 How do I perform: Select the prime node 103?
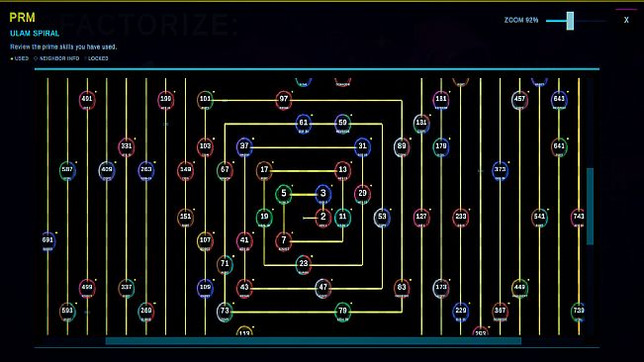(x=205, y=147)
